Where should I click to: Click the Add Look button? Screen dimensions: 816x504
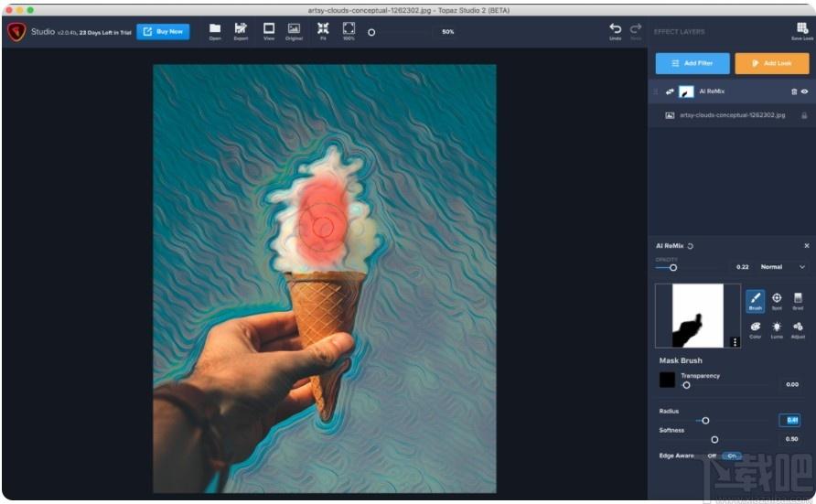[x=772, y=63]
